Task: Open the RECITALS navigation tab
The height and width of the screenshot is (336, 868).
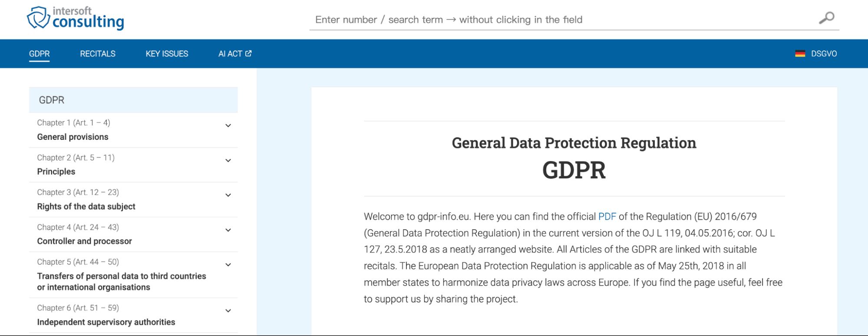Action: click(x=98, y=53)
